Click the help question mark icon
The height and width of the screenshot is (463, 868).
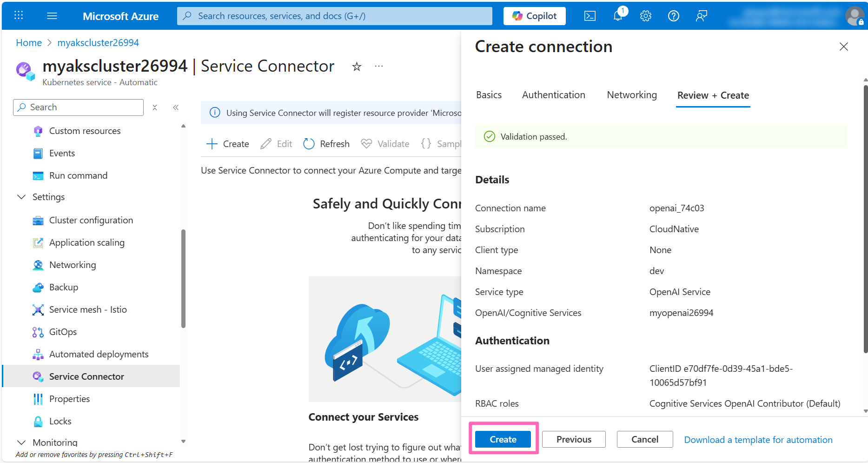click(673, 16)
